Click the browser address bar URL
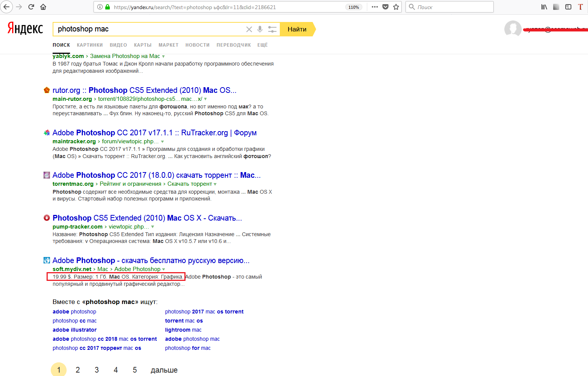This screenshot has width=588, height=376. pos(195,7)
